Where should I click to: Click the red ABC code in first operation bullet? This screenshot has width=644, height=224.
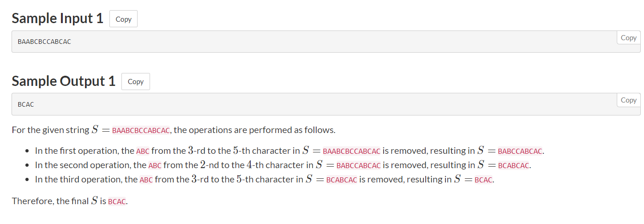143,151
